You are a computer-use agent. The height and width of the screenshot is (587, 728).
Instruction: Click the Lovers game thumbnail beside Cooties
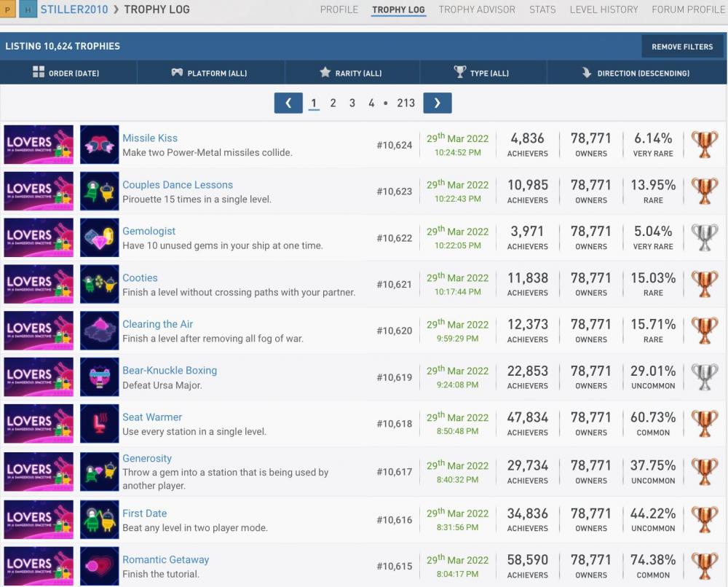coord(39,285)
